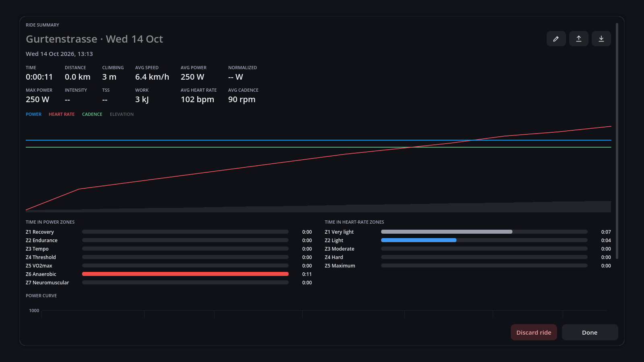644x362 pixels.
Task: Click the '0:11' Anaerobic zone time
Action: (x=307, y=274)
